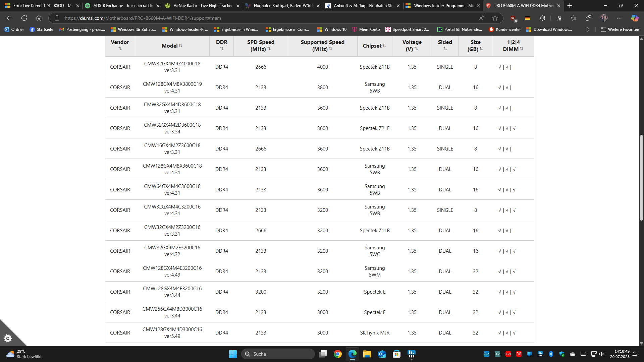The image size is (644, 362).
Task: Open the Startseite Facebook bookmark
Action: pos(42,29)
